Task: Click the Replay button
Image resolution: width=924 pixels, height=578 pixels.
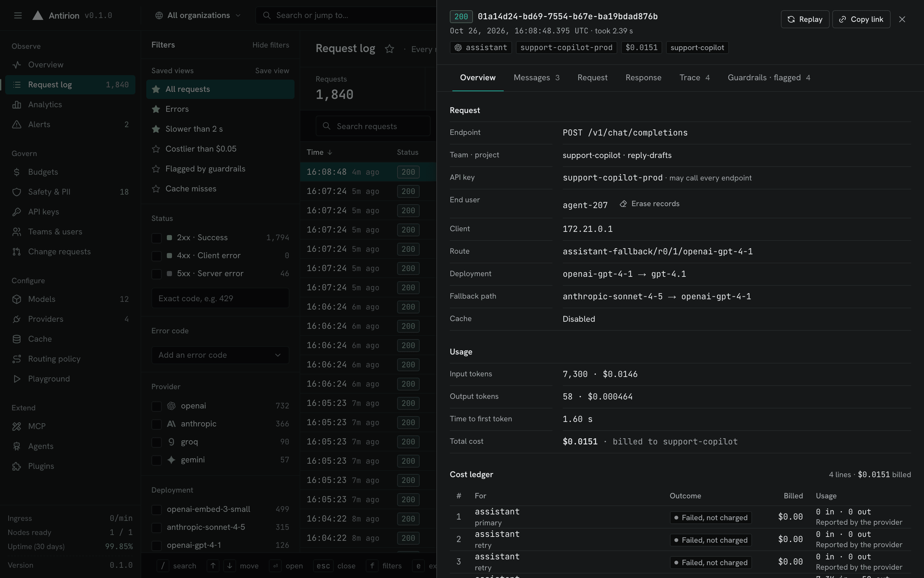Action: 805,19
